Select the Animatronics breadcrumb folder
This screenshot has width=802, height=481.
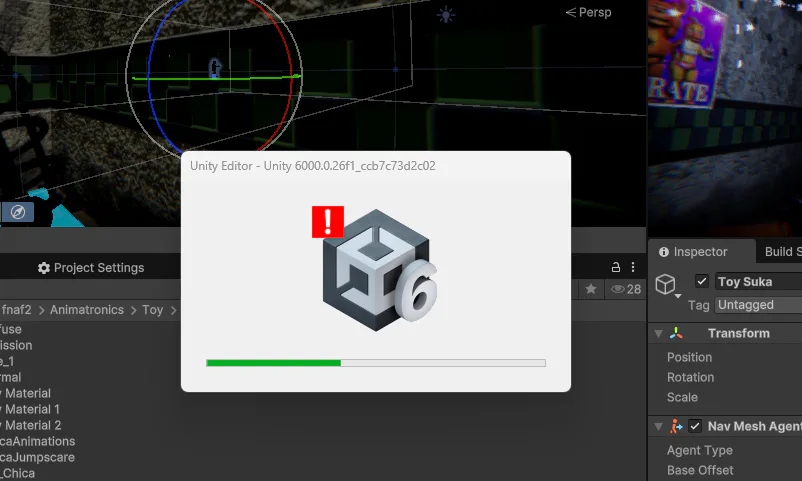pyautogui.click(x=86, y=310)
